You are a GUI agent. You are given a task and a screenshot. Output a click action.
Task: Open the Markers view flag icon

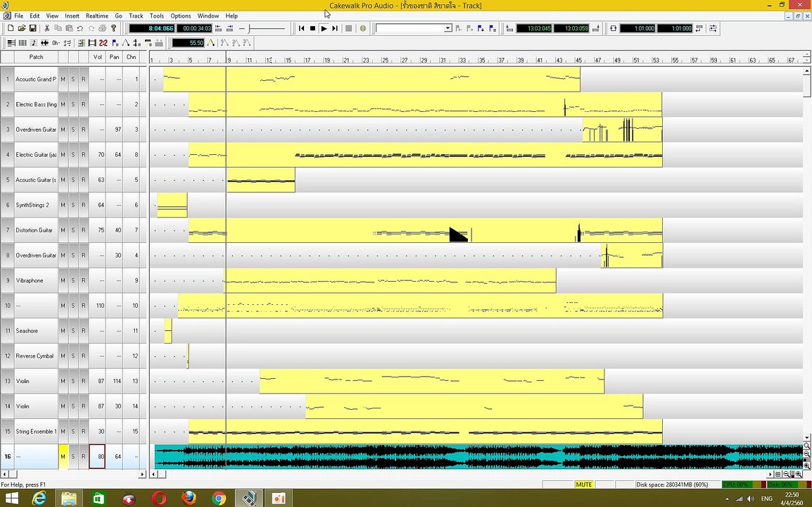click(x=115, y=43)
